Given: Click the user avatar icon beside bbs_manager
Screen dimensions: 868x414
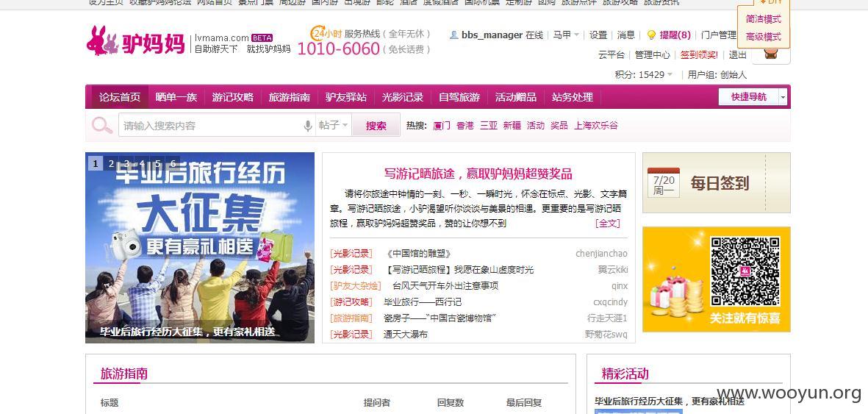Looking at the screenshot, I should 454,35.
